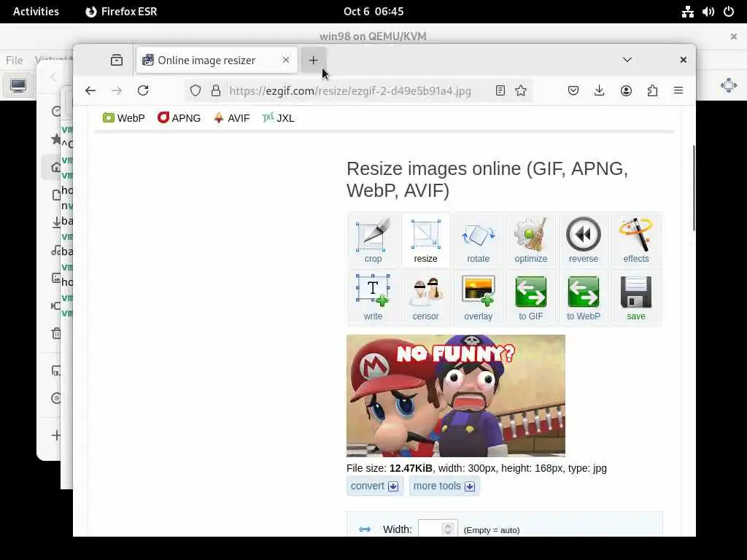Bookmark this page with star icon
The image size is (747, 560).
(x=521, y=90)
